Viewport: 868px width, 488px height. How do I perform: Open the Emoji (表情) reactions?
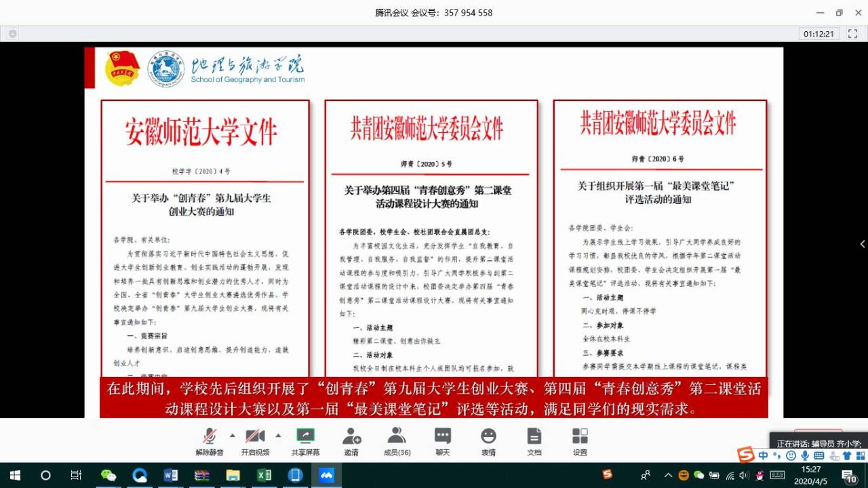pyautogui.click(x=488, y=436)
